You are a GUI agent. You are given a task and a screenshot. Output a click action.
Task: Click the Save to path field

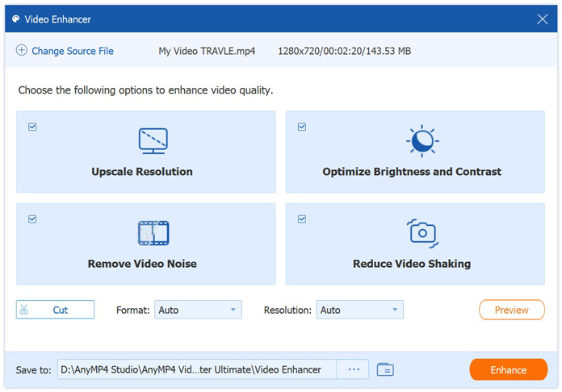click(196, 369)
